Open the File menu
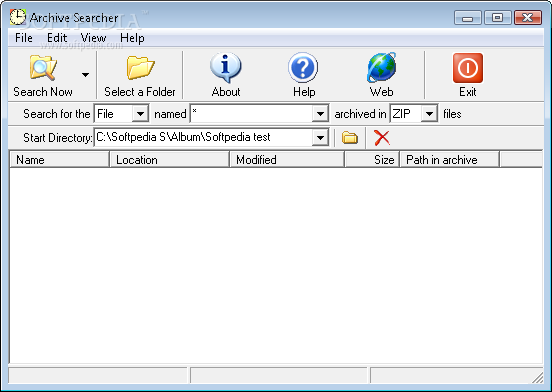This screenshot has width=552, height=392. click(24, 38)
